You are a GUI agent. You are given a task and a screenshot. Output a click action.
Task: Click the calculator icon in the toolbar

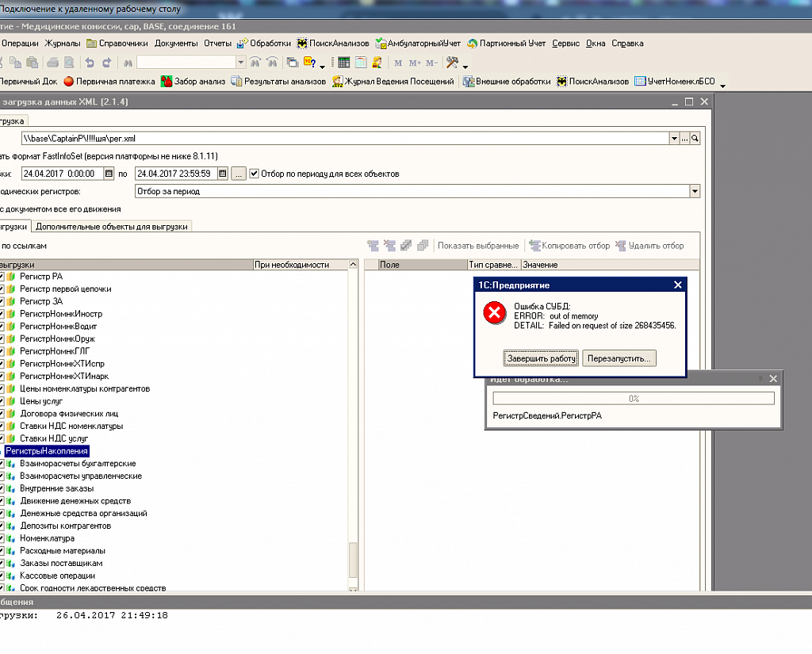pyautogui.click(x=343, y=63)
